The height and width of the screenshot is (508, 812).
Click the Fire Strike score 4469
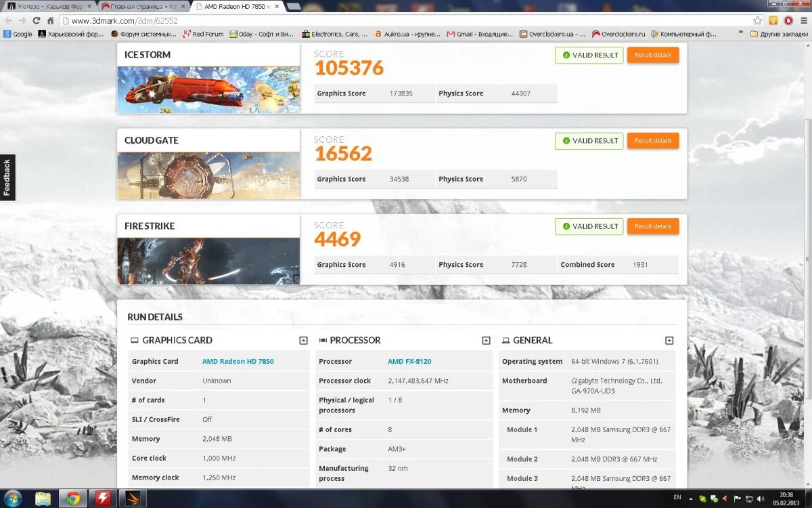coord(338,239)
